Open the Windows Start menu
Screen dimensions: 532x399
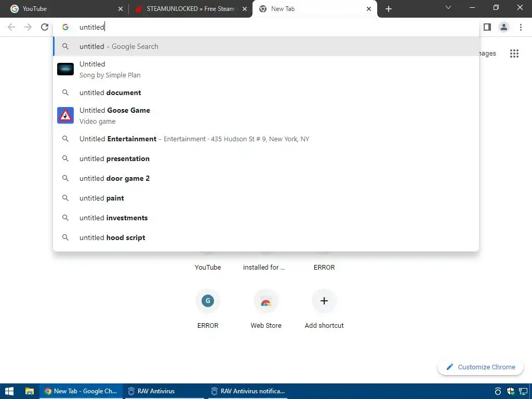(x=9, y=391)
